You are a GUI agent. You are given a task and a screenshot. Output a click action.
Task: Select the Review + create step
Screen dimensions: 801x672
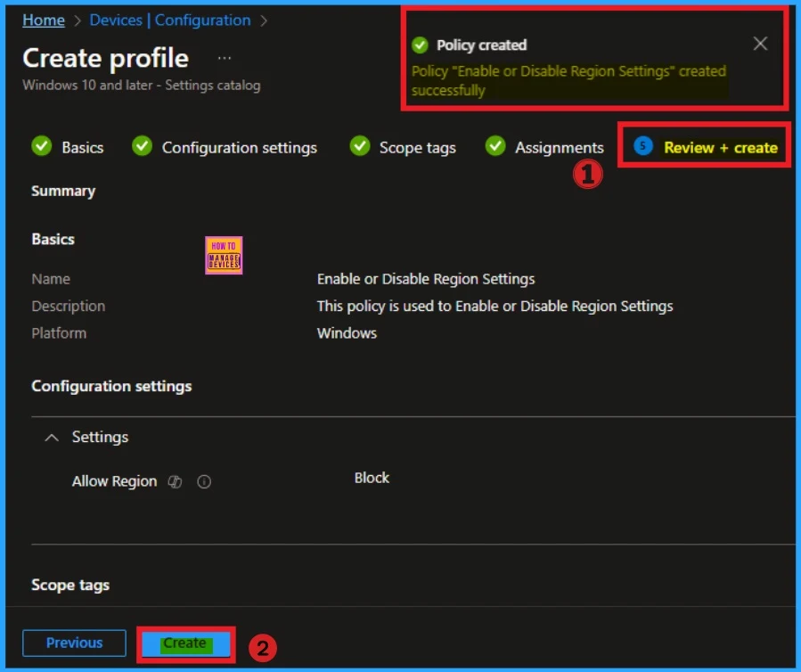click(x=720, y=148)
